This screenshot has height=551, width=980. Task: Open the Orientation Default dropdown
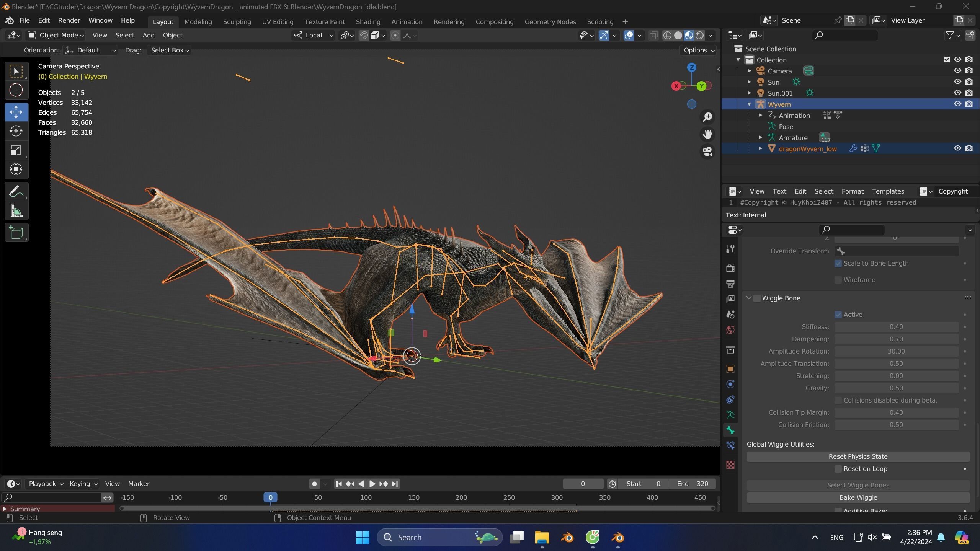pos(90,51)
